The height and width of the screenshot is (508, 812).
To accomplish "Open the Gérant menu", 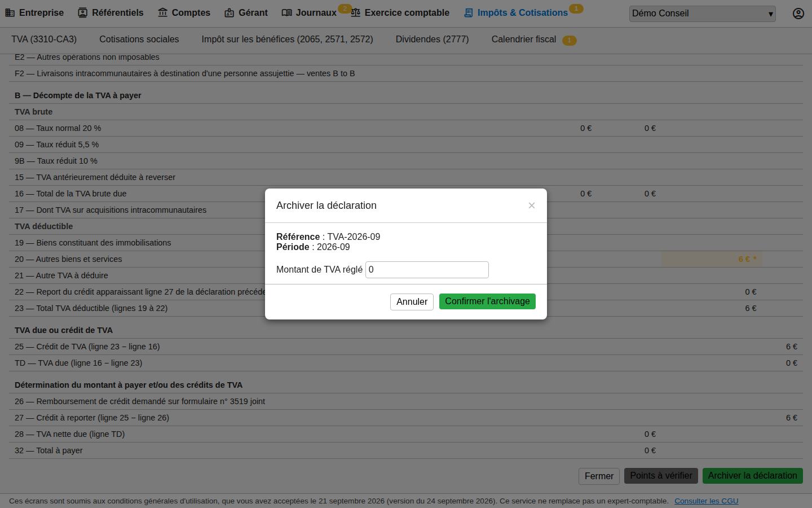I will (x=246, y=12).
